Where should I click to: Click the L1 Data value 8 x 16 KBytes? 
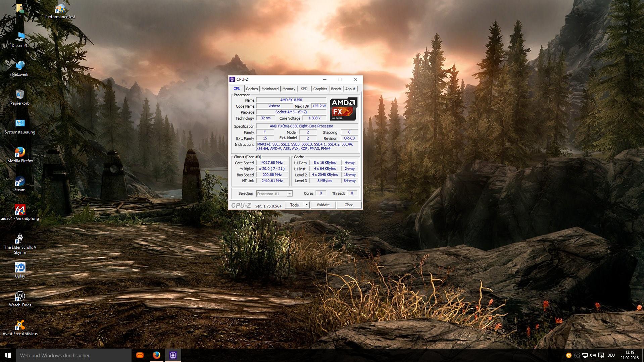coord(325,163)
